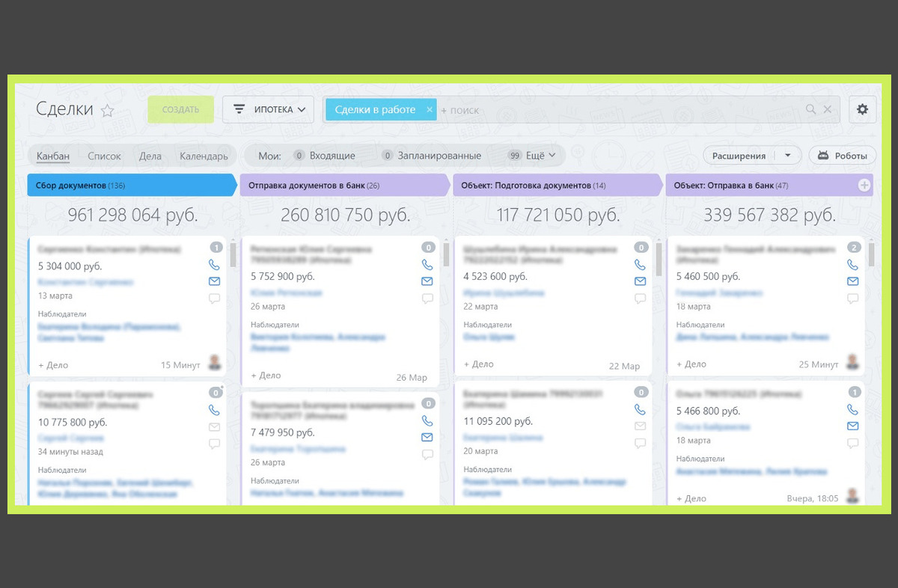898x588 pixels.
Task: Add task via + Дело on 5 460 500 руб. deal
Action: (691, 364)
